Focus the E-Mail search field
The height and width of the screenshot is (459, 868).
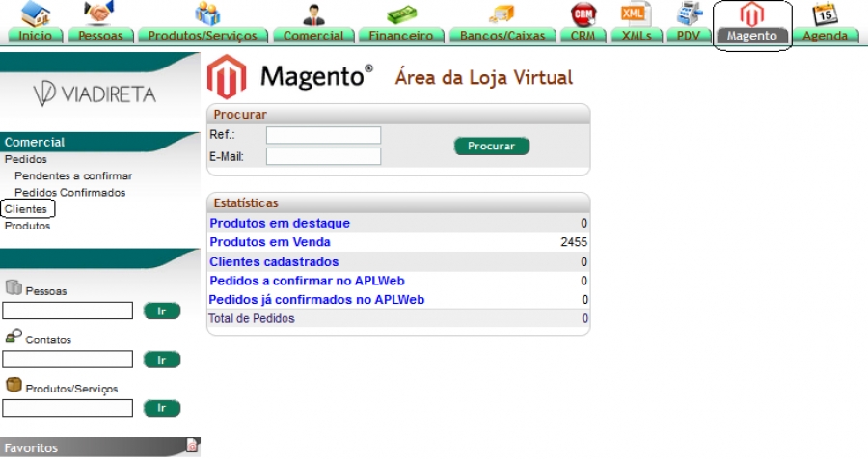coord(323,156)
